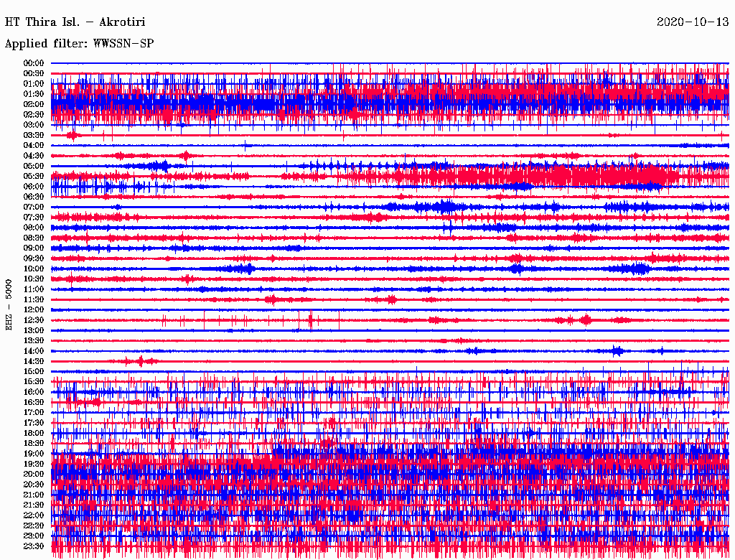Click the 03:30 time label

[34, 135]
